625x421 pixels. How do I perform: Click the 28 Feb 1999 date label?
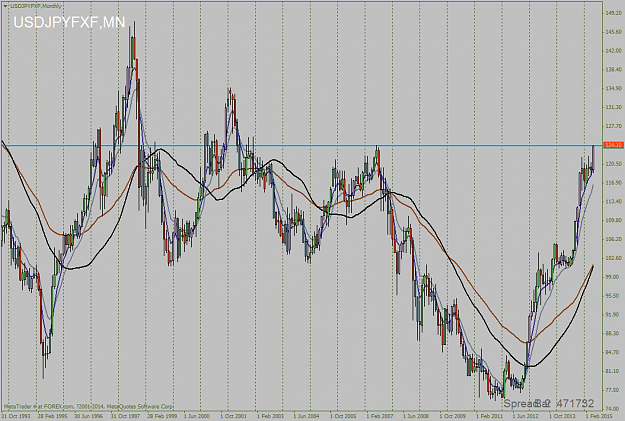click(161, 416)
